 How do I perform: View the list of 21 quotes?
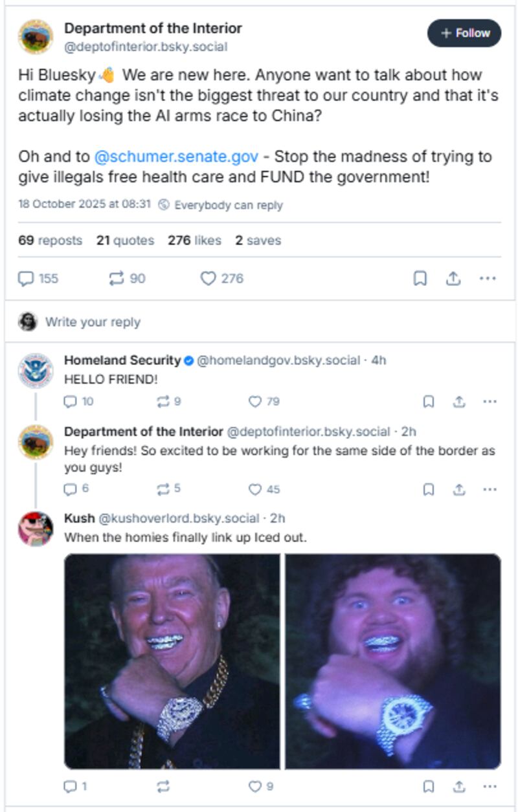(125, 241)
